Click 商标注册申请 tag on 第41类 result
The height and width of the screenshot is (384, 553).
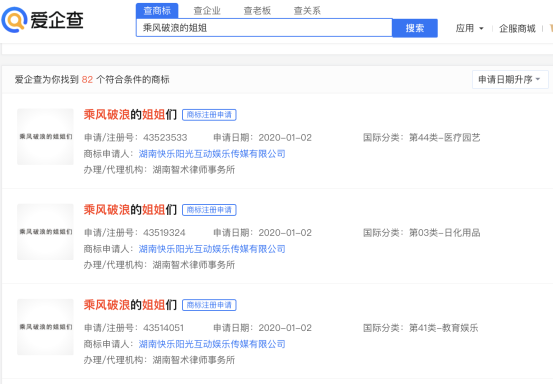pos(209,305)
